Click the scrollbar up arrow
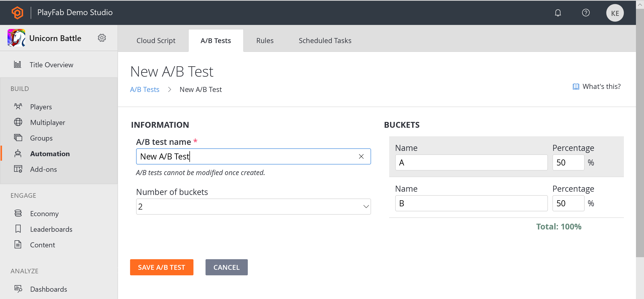644x299 pixels. point(640,5)
